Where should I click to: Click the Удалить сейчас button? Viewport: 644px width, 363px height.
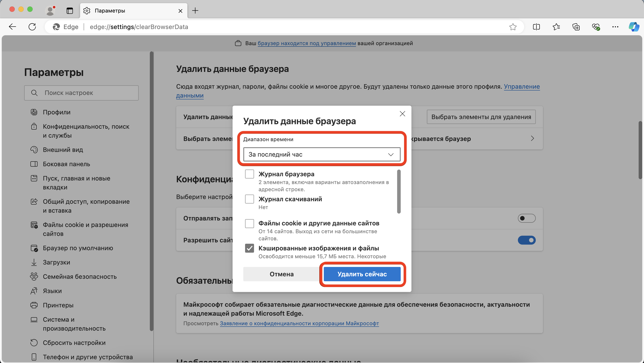362,274
